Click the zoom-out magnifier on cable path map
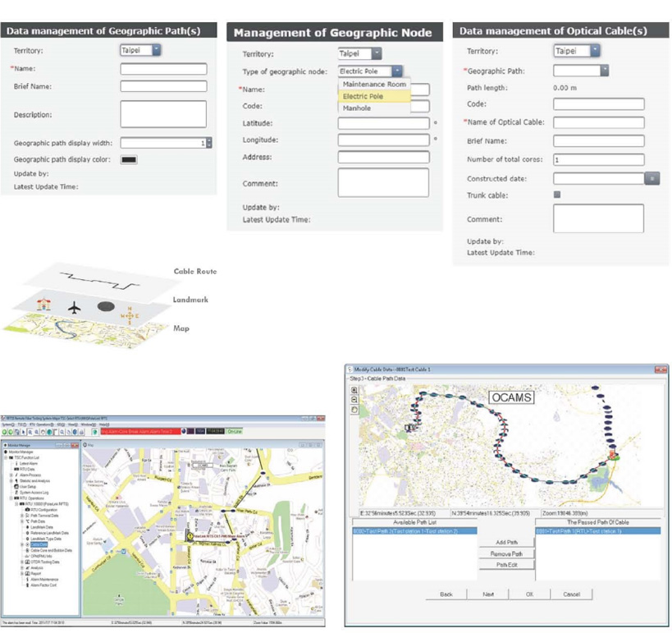This screenshot has height=633, width=672. point(354,399)
